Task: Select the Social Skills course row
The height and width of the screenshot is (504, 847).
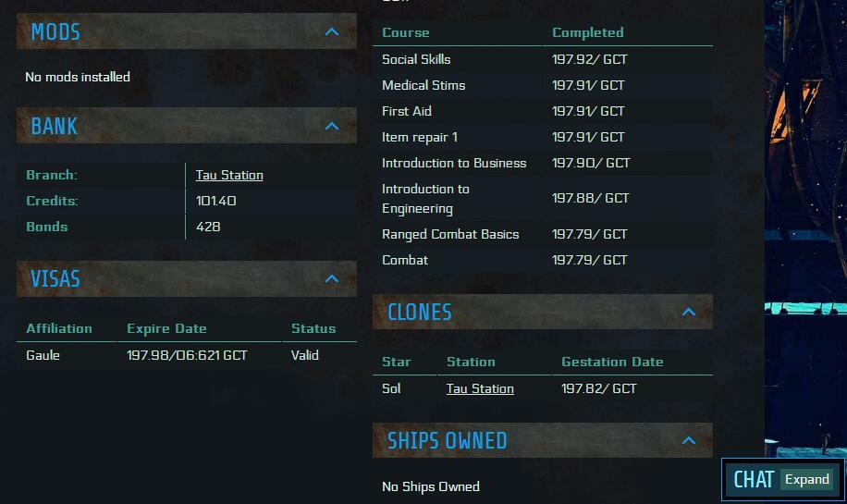Action: 416,59
